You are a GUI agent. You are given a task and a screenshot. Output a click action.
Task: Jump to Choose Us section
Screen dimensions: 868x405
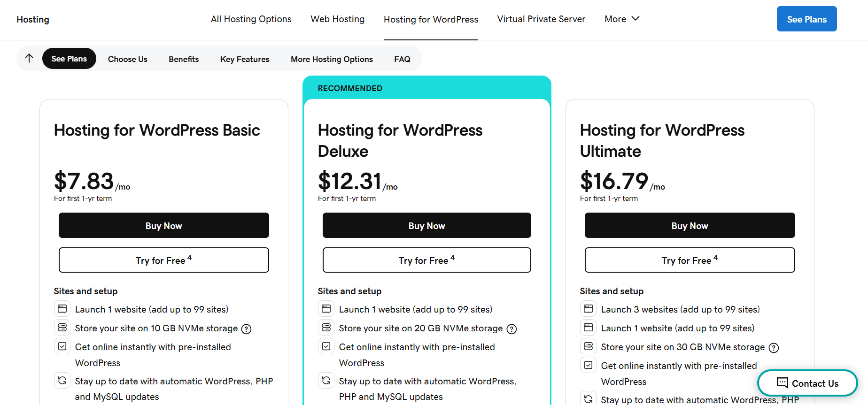(x=128, y=59)
